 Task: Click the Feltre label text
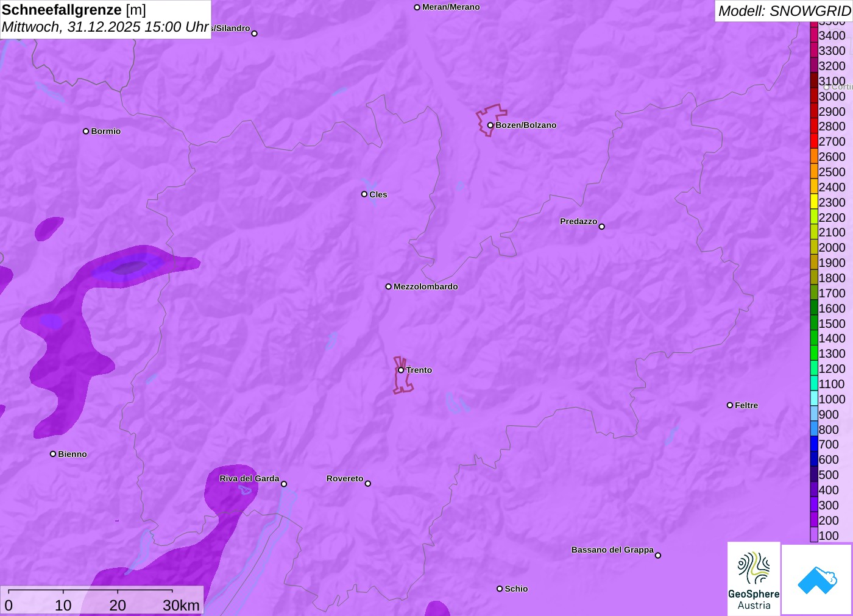(x=746, y=405)
